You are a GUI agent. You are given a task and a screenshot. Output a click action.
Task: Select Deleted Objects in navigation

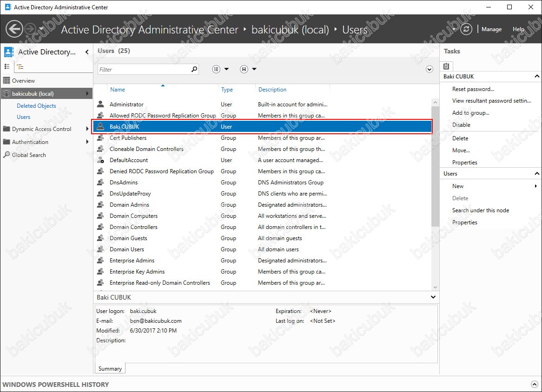pyautogui.click(x=36, y=106)
